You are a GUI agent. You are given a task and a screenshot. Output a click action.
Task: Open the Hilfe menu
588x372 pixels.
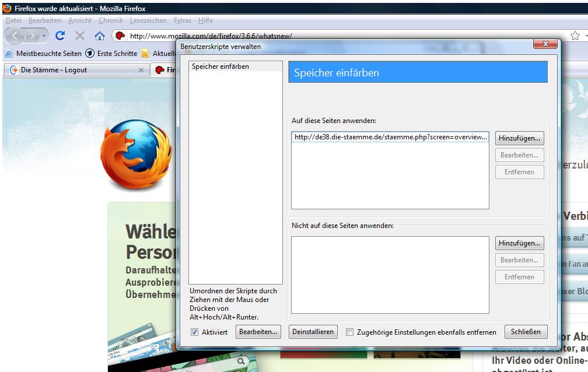[205, 20]
